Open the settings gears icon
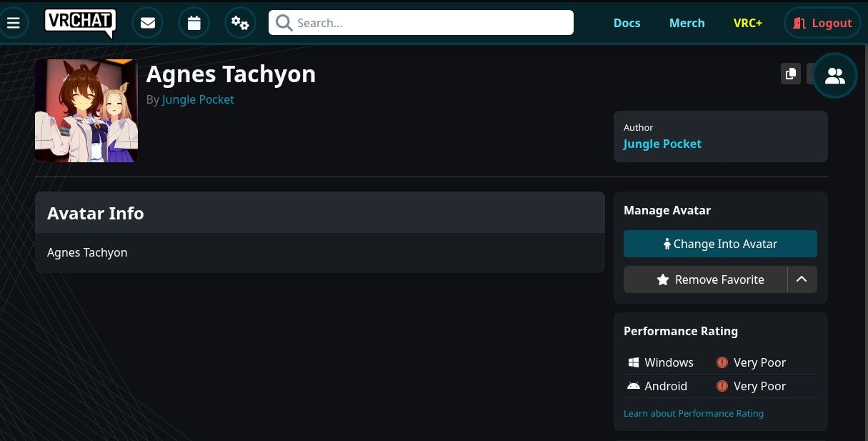Viewport: 868px width, 441px height. (x=240, y=23)
